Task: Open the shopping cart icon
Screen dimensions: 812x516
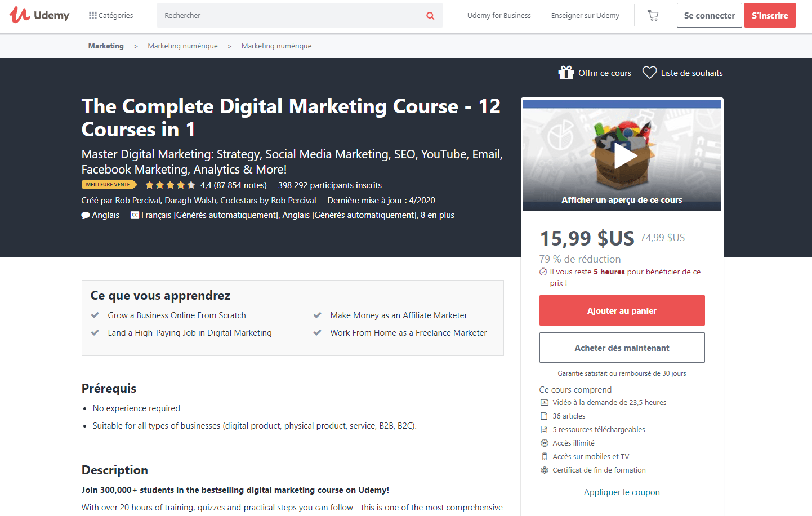Action: (653, 16)
